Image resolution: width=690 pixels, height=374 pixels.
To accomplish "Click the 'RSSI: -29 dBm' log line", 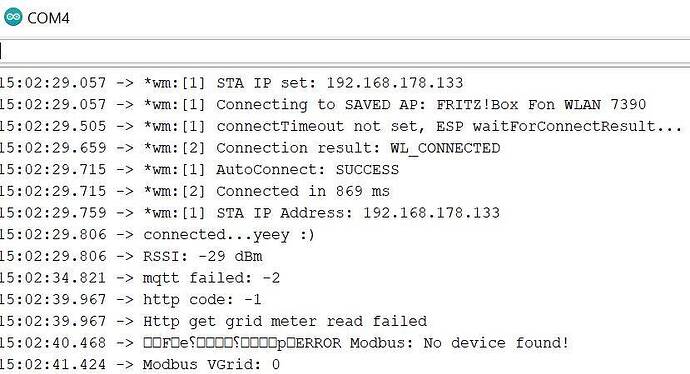I will point(131,256).
